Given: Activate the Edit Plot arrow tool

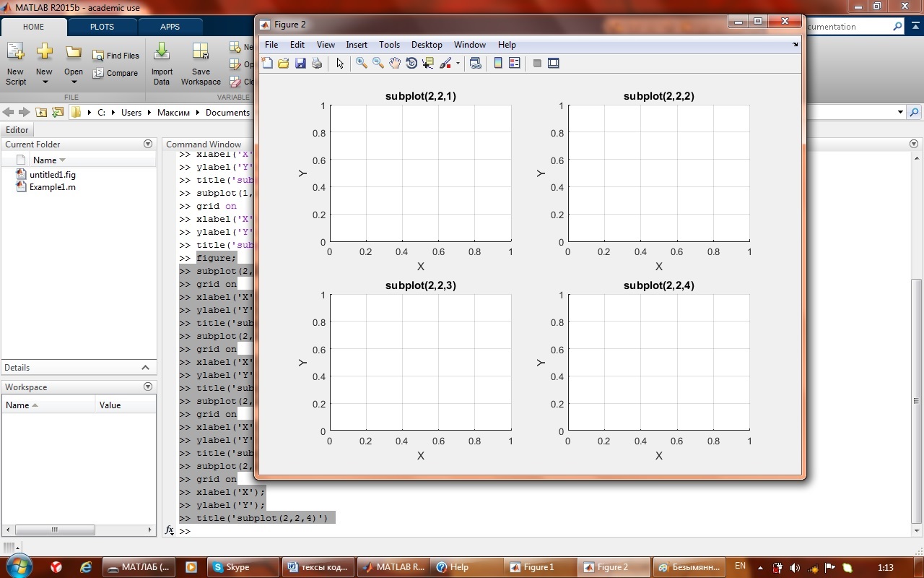Looking at the screenshot, I should click(340, 64).
